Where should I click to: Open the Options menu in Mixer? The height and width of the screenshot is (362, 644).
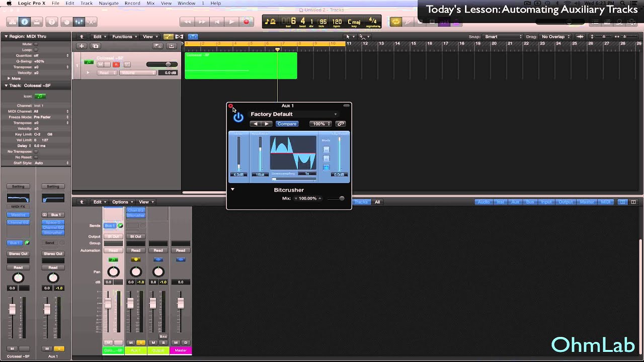tap(122, 202)
